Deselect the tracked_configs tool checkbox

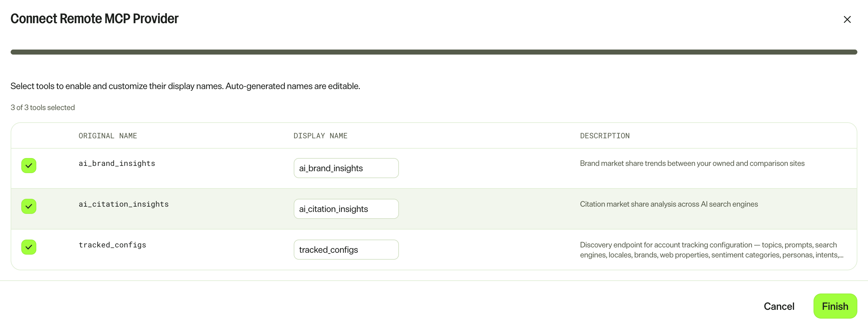click(29, 247)
